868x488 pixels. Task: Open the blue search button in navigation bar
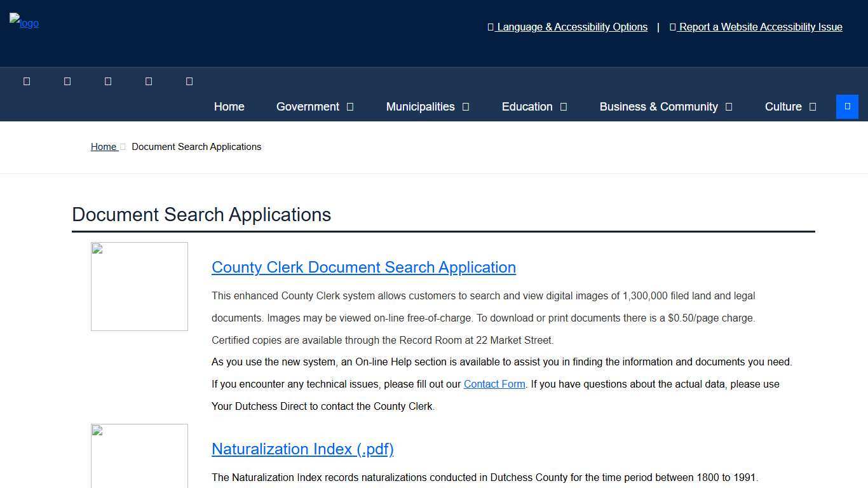(x=847, y=106)
